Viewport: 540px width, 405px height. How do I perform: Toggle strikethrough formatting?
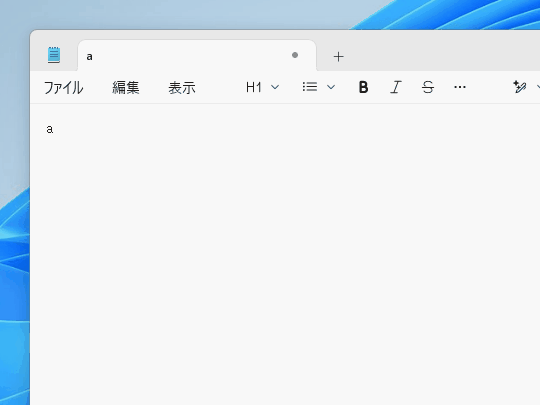[x=428, y=87]
